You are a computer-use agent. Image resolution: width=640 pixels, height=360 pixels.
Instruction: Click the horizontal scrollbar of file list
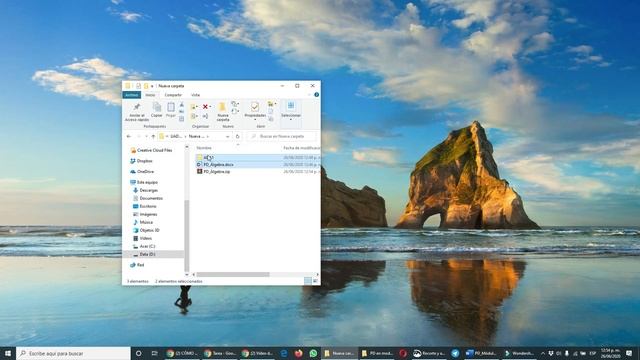233,274
